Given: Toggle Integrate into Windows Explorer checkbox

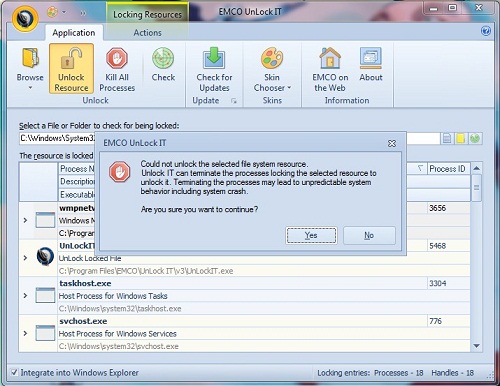Looking at the screenshot, I should pyautogui.click(x=14, y=372).
